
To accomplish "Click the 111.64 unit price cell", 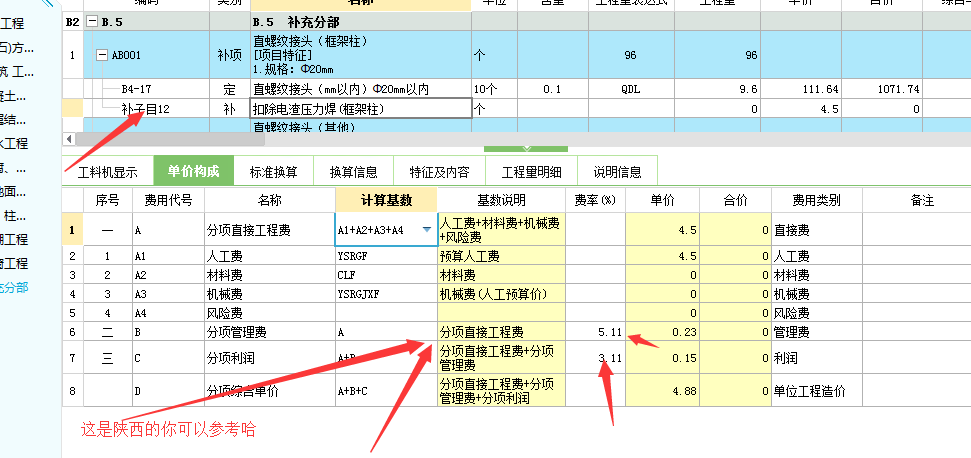I will (801, 89).
